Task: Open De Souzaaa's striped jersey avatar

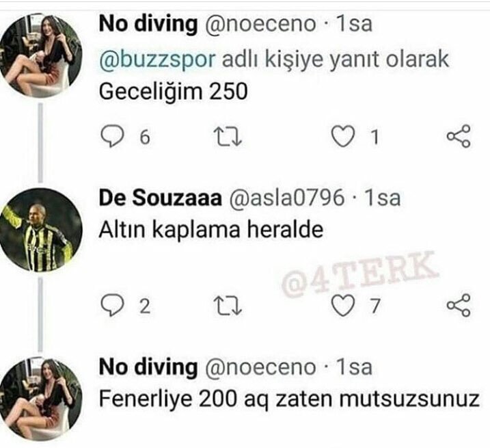Action: tap(40, 230)
